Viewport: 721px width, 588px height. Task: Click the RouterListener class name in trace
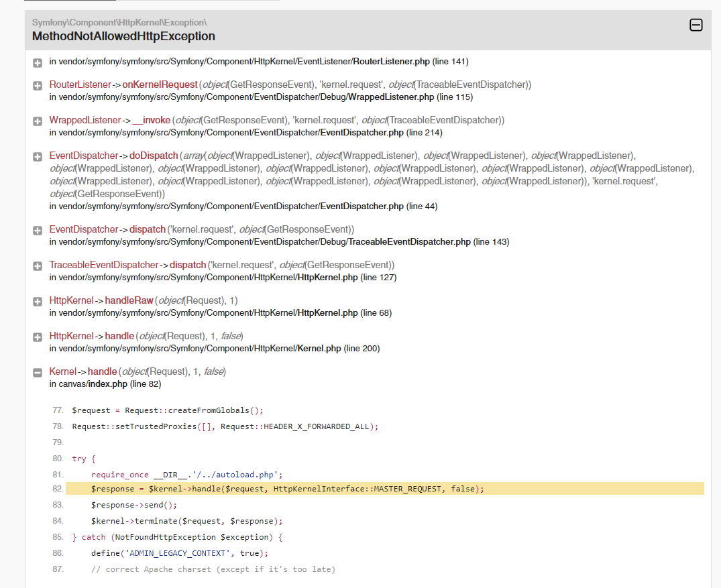[80, 84]
